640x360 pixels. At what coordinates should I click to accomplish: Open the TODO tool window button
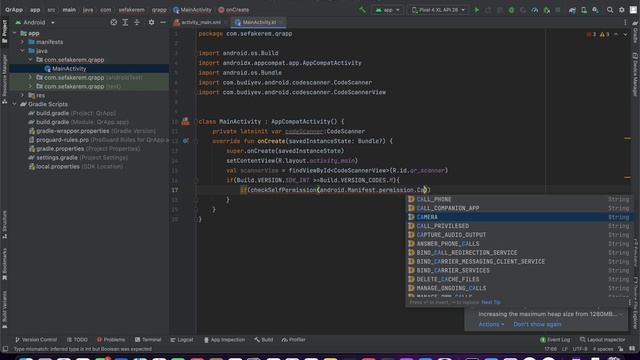click(x=78, y=340)
